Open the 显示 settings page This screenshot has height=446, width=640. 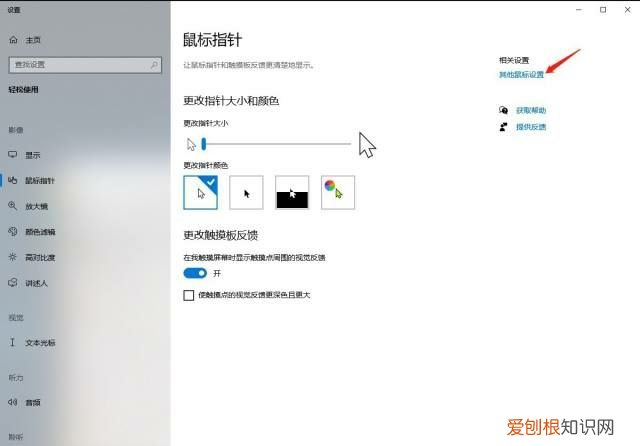(x=33, y=155)
